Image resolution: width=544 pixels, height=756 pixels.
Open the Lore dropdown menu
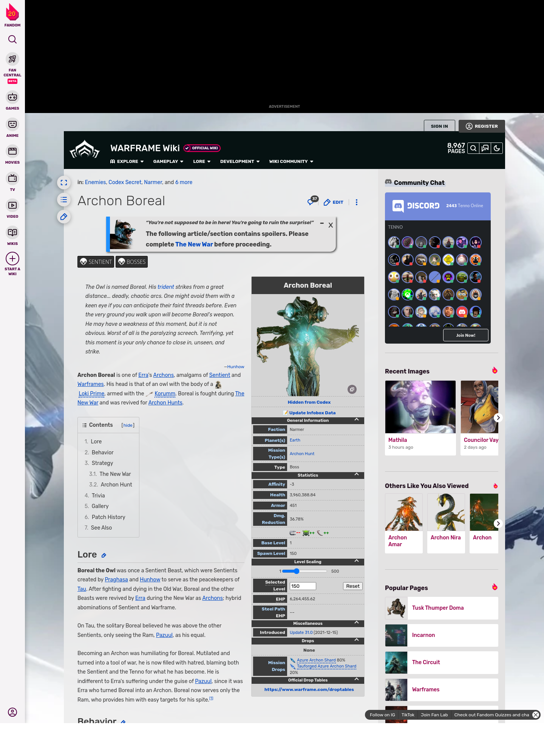(202, 161)
